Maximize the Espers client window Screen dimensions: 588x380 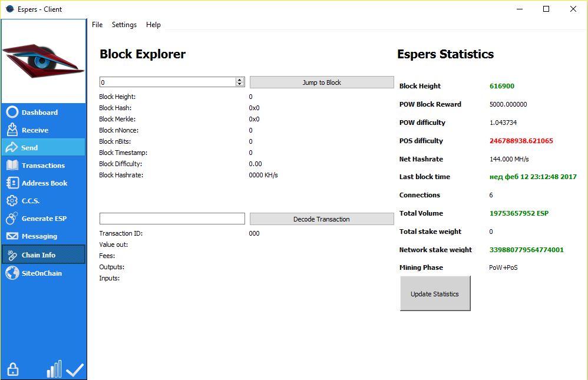click(546, 9)
